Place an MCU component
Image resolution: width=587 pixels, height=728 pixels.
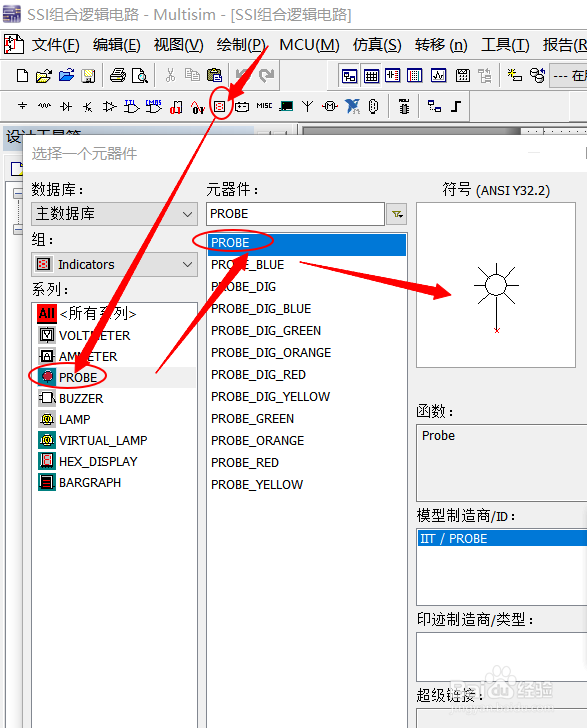[404, 106]
